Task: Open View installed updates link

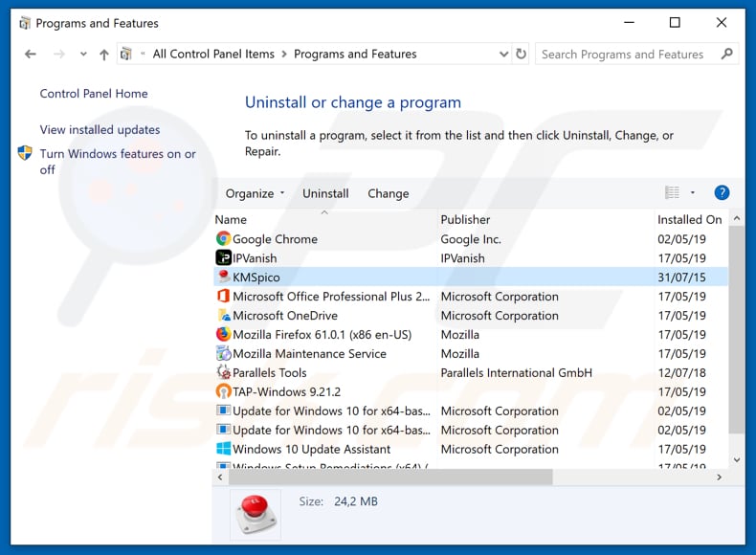Action: click(x=100, y=130)
